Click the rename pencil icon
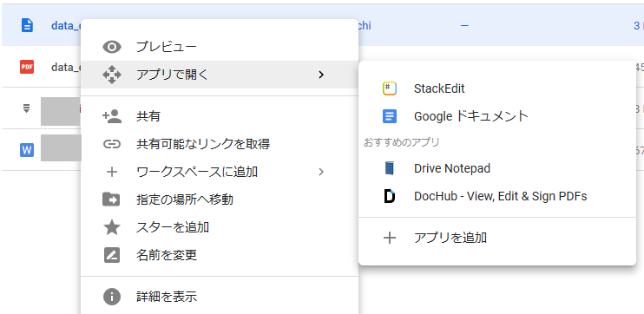This screenshot has height=314, width=644. coord(112,255)
